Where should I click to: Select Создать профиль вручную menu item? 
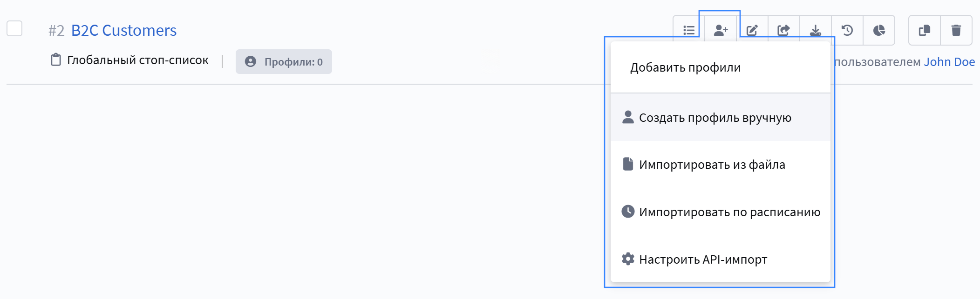click(x=715, y=118)
